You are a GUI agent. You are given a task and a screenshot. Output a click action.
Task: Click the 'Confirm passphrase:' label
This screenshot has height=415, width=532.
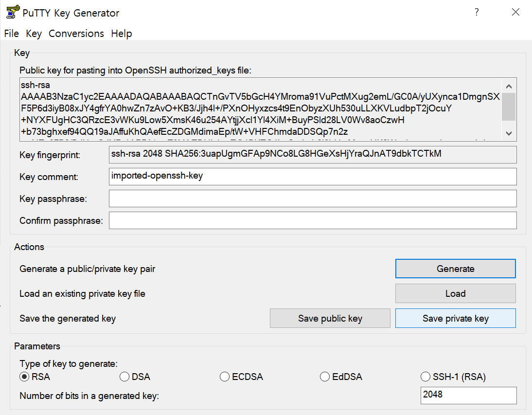[61, 220]
